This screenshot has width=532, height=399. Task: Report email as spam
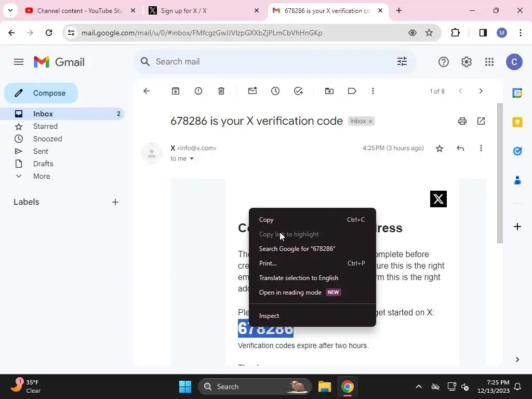198,91
